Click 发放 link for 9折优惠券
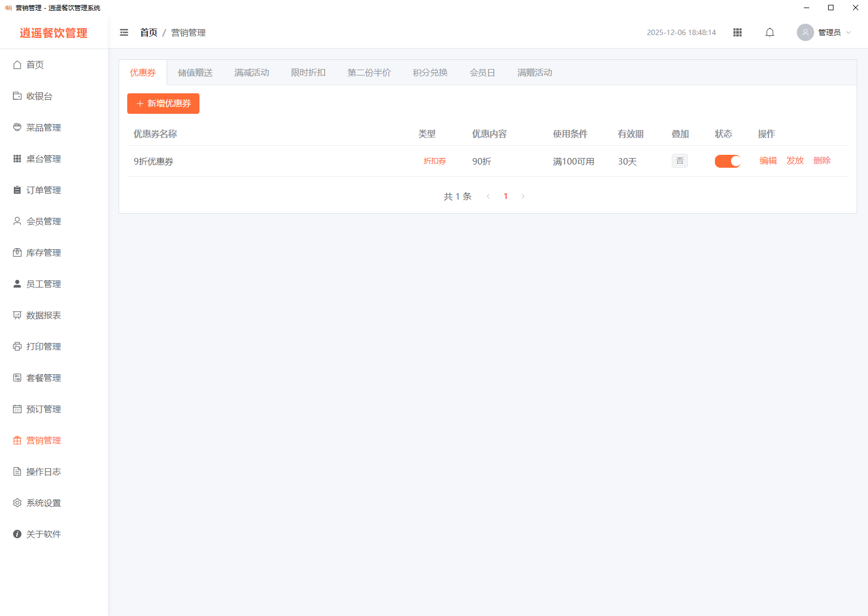Image resolution: width=868 pixels, height=616 pixels. point(795,160)
